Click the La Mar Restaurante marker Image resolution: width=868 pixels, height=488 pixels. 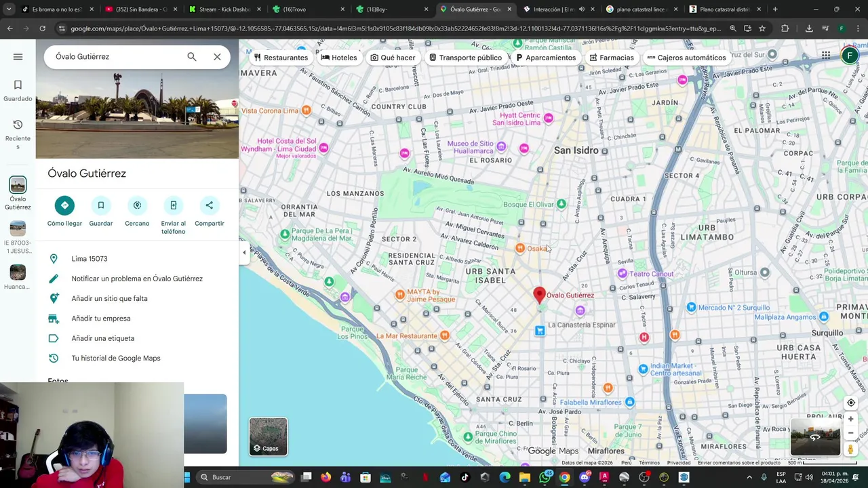tap(444, 335)
